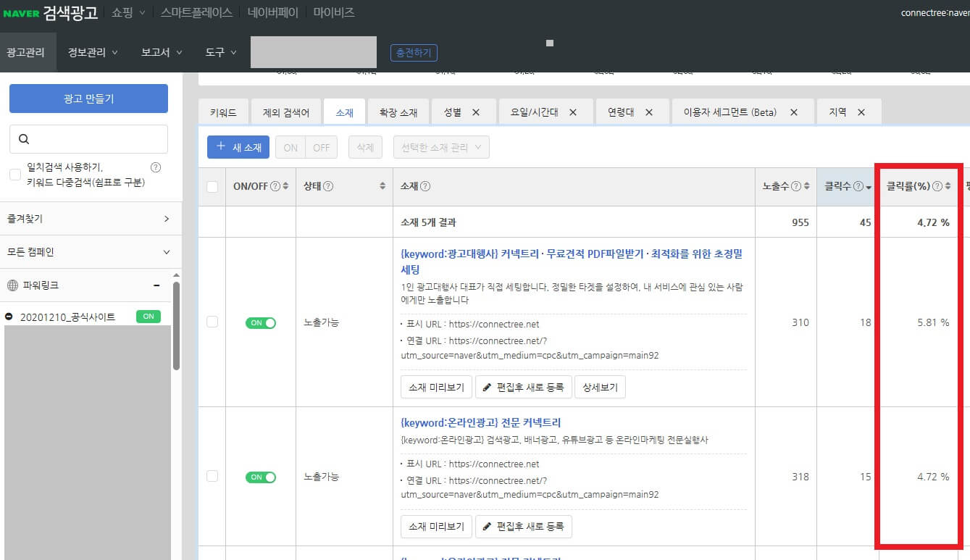Select checkbox for 온라인광고 전문 커넥트리 row

click(212, 476)
